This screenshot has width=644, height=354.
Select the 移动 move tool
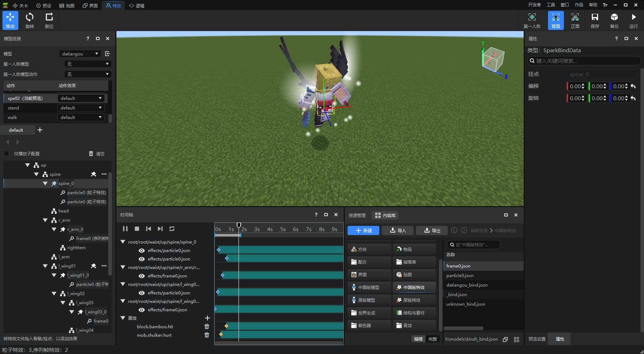[10, 20]
